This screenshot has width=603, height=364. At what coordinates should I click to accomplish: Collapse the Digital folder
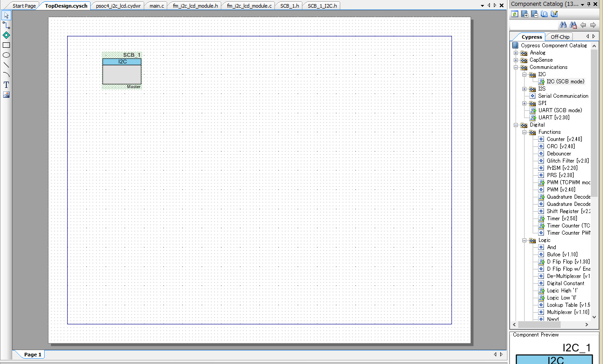click(516, 125)
